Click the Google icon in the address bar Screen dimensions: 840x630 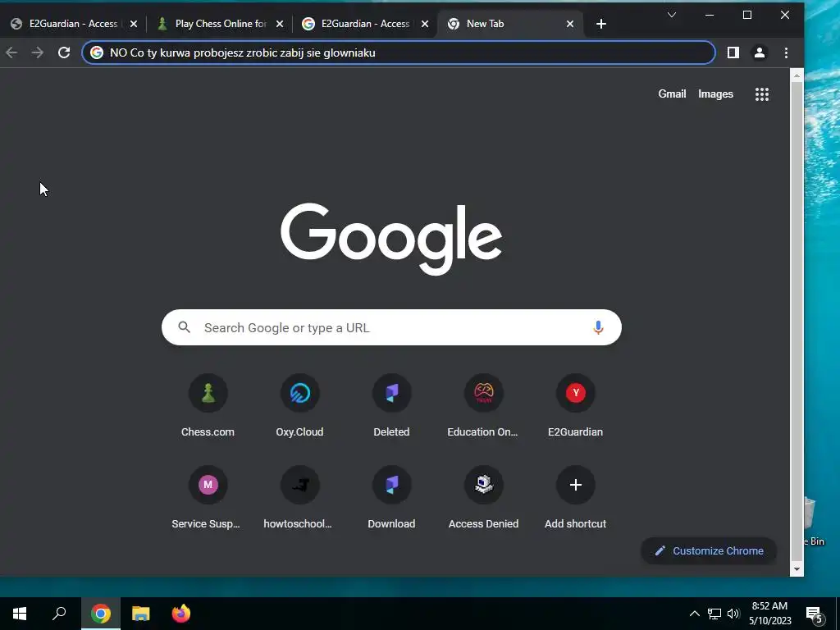pos(97,52)
